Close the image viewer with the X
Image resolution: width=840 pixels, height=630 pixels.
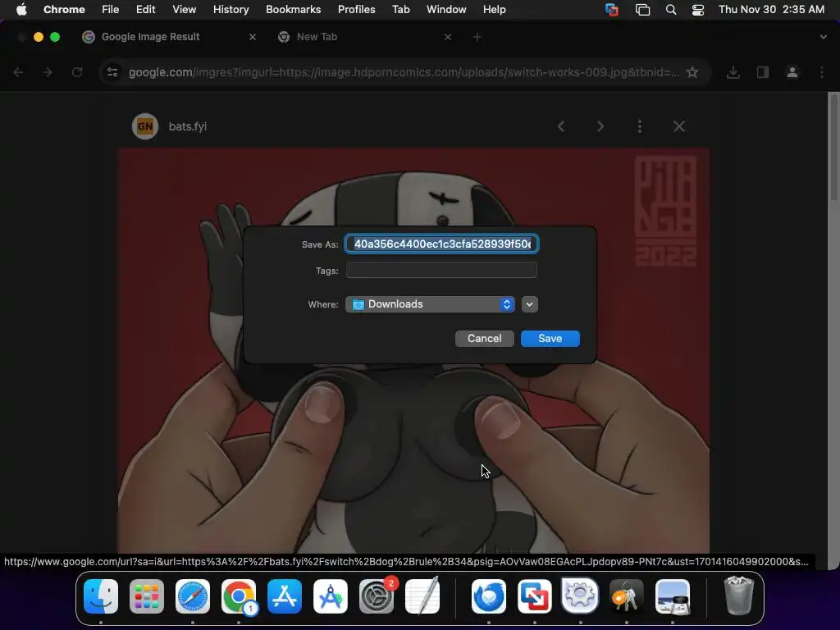pyautogui.click(x=678, y=126)
